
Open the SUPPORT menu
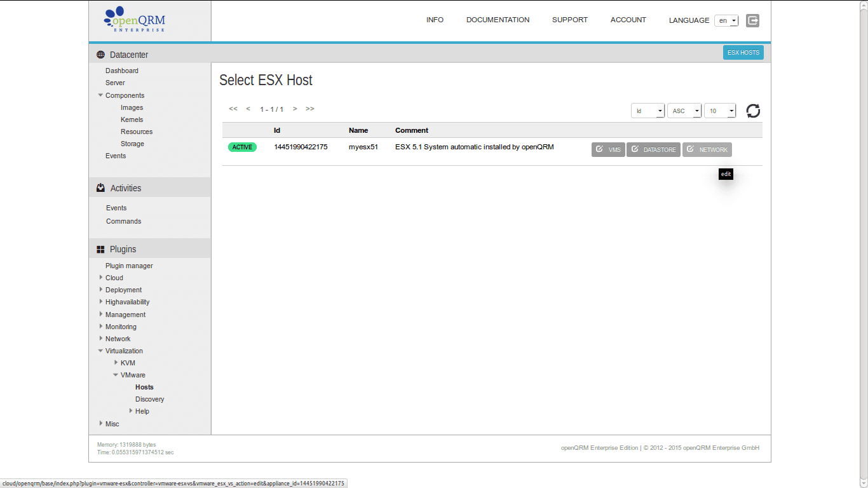570,20
